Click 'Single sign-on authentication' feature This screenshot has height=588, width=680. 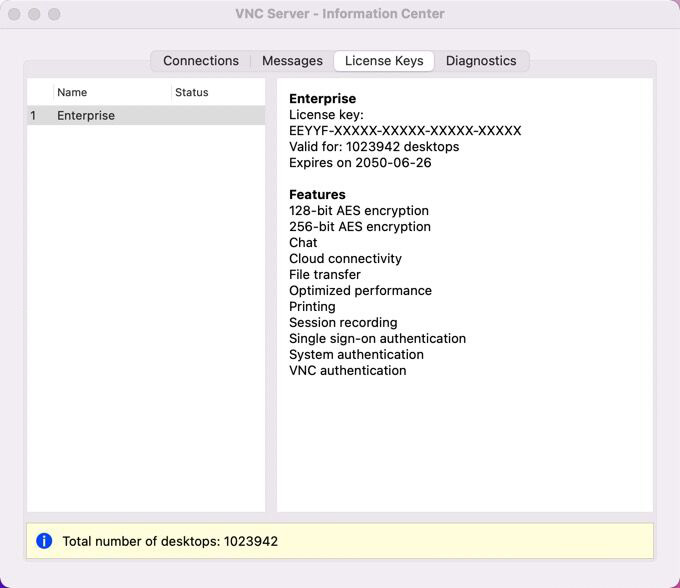(x=377, y=339)
